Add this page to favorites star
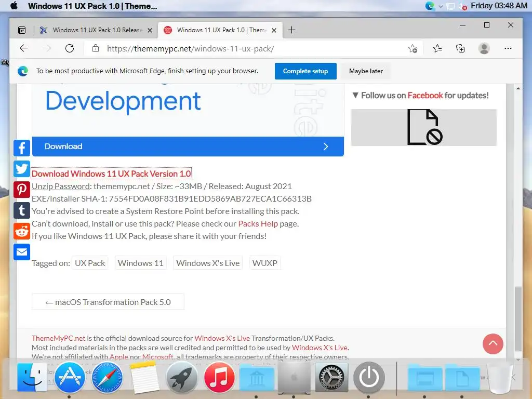 pos(413,48)
